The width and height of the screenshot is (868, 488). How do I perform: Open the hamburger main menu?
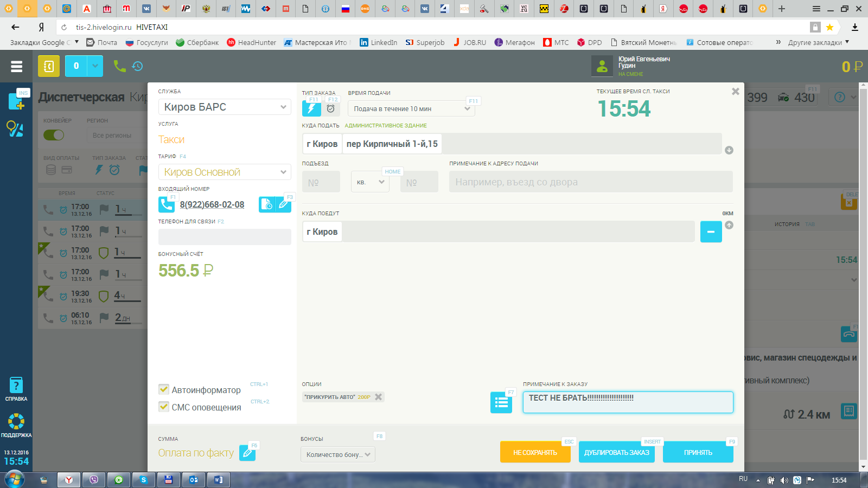[16, 66]
